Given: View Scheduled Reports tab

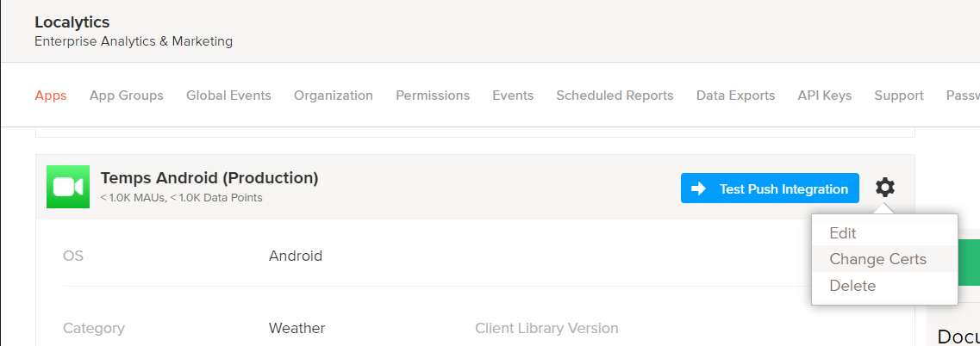Looking at the screenshot, I should pyautogui.click(x=615, y=96).
